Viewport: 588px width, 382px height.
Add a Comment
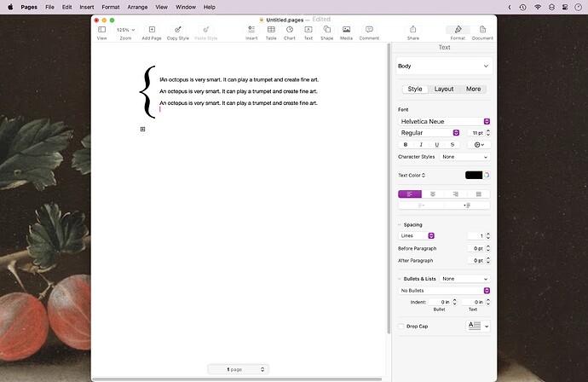369,30
